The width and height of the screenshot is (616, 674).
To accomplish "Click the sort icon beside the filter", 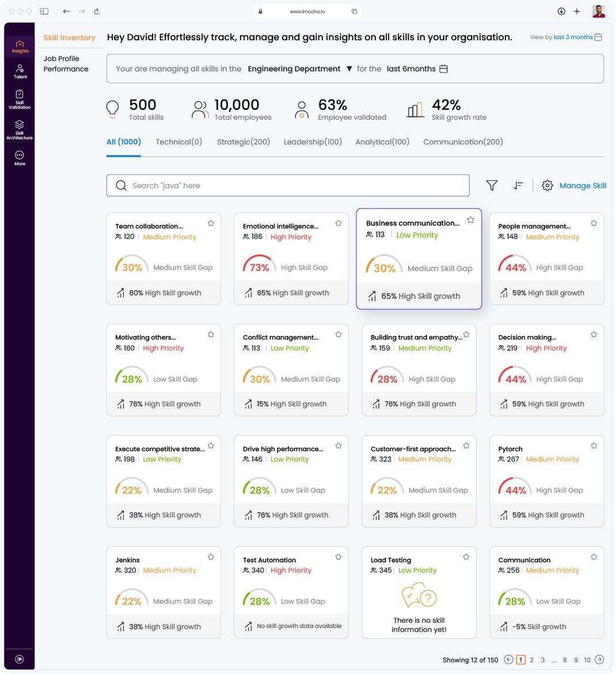I will point(518,185).
